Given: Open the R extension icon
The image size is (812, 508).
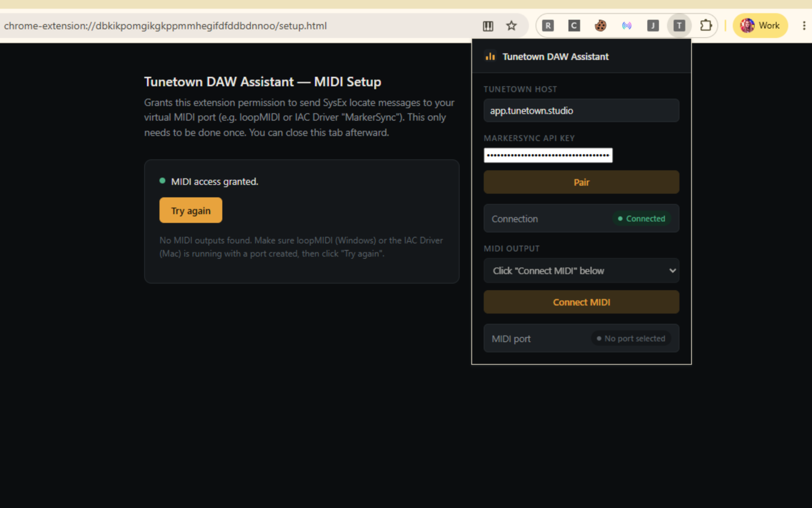Looking at the screenshot, I should click(548, 26).
